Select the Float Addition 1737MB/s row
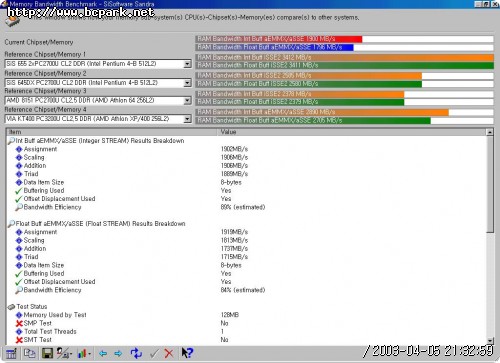Viewport: 500px width, 363px height. (247, 249)
